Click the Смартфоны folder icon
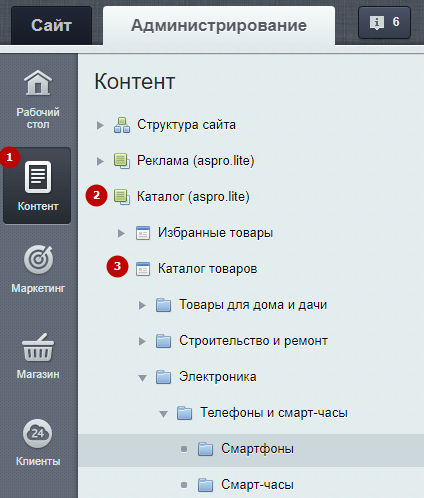The image size is (424, 498). [x=205, y=449]
